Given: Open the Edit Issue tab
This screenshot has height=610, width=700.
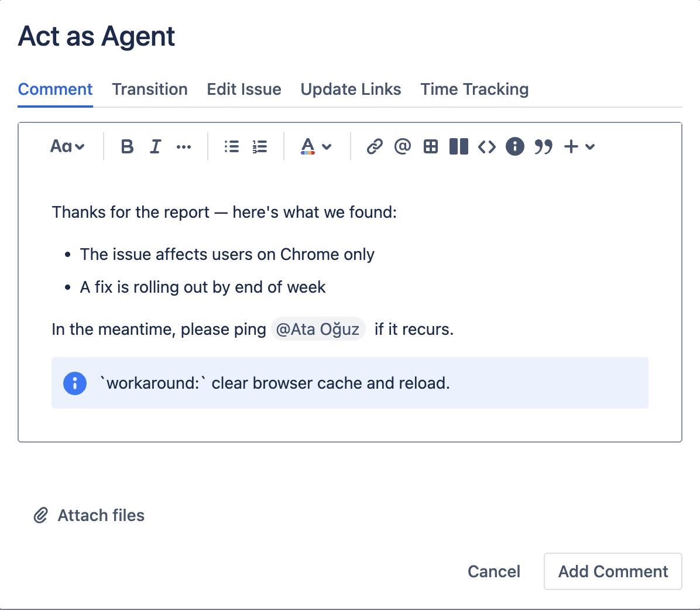Looking at the screenshot, I should (x=243, y=90).
